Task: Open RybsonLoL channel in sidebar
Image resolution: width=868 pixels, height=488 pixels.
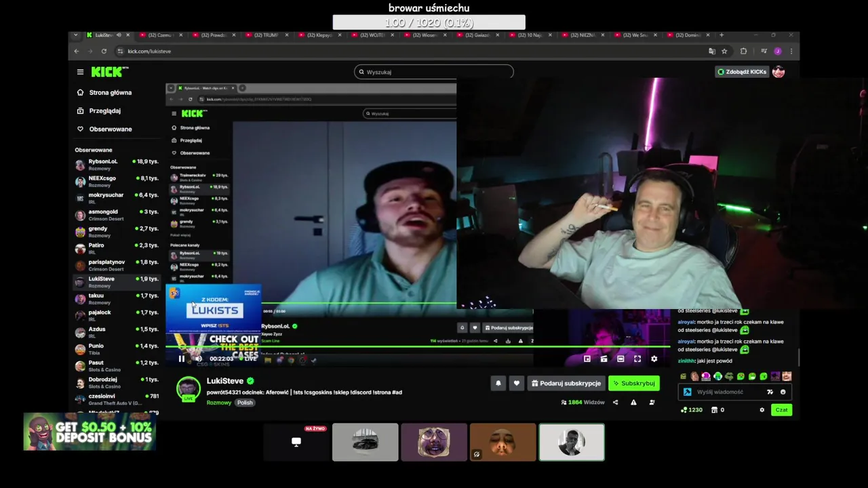Action: point(117,165)
